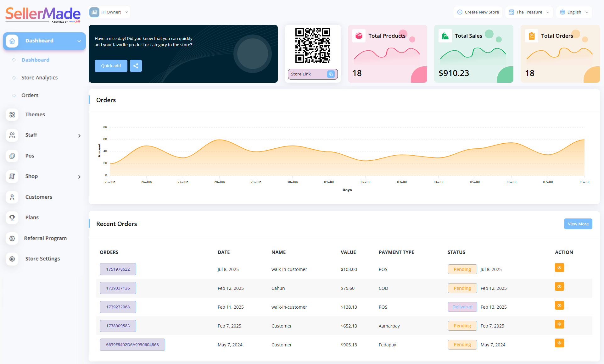Open the English language dropdown
This screenshot has height=364, width=604.
point(574,12)
